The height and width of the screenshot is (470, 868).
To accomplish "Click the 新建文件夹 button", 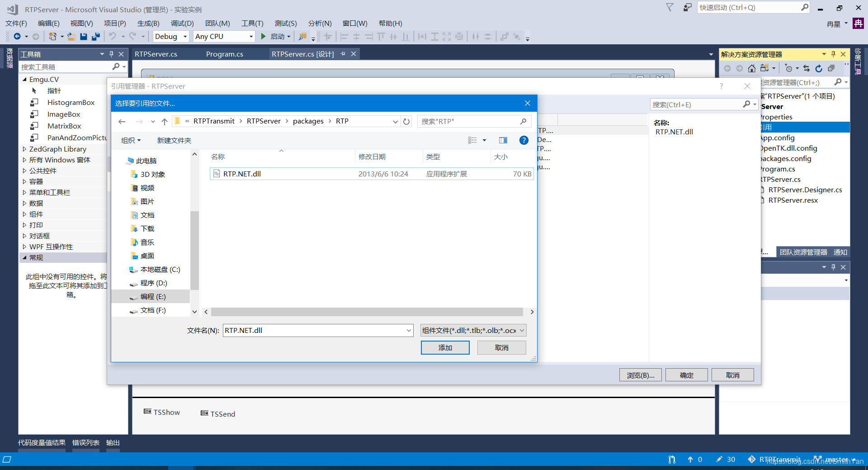I will (175, 140).
